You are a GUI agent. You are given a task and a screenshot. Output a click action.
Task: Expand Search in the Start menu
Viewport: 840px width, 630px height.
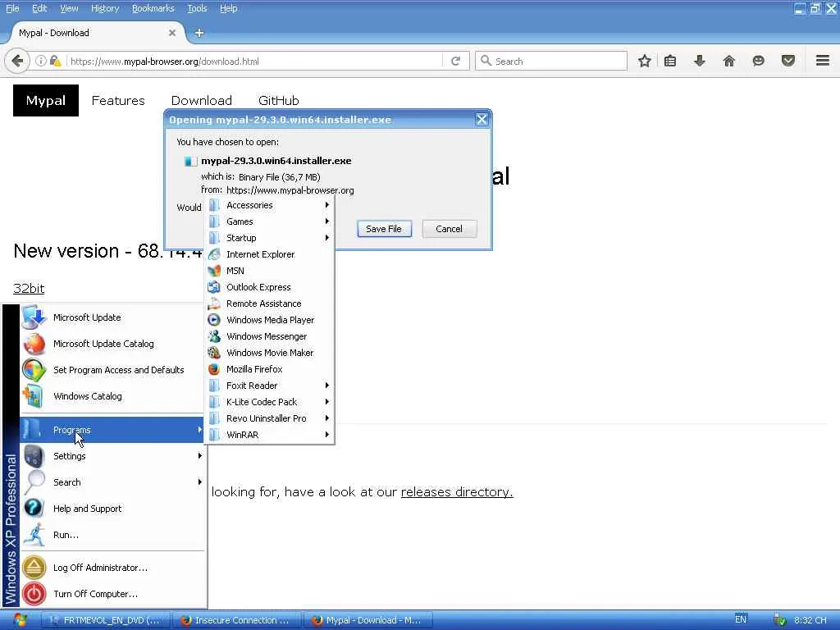coord(112,482)
